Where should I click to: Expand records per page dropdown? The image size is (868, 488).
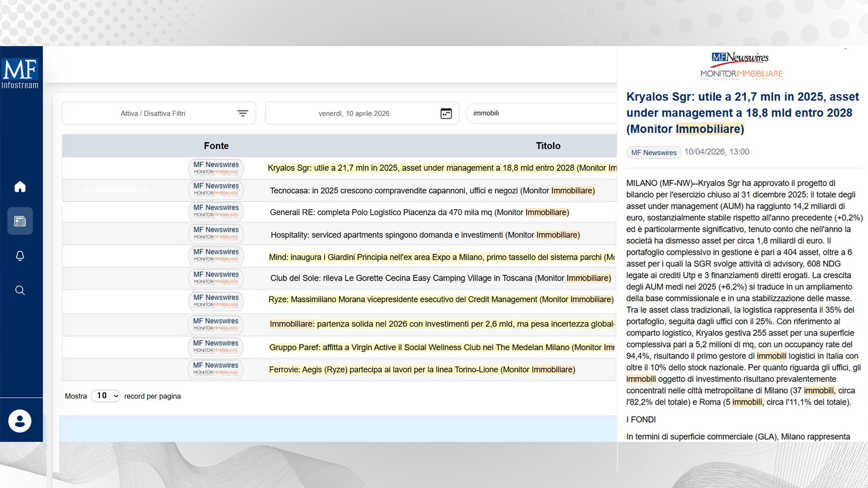pyautogui.click(x=105, y=396)
